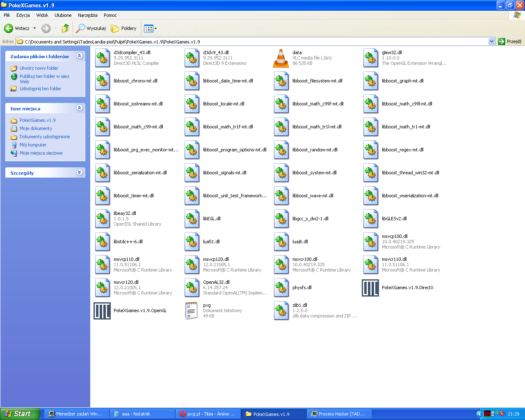The width and height of the screenshot is (525, 420).
Task: Select the physfs.dll file icon
Action: click(x=281, y=288)
